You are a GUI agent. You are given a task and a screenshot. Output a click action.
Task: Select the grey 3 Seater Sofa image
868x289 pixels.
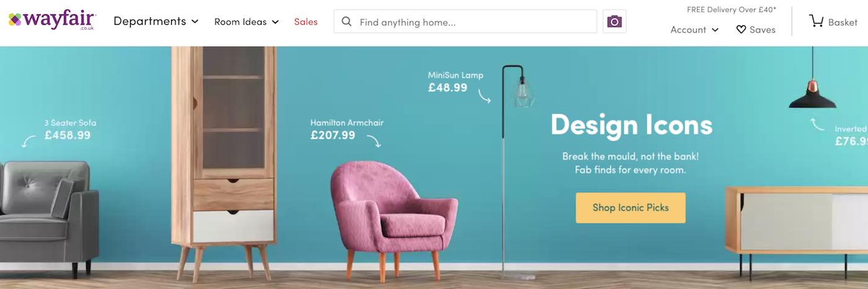pos(48,217)
